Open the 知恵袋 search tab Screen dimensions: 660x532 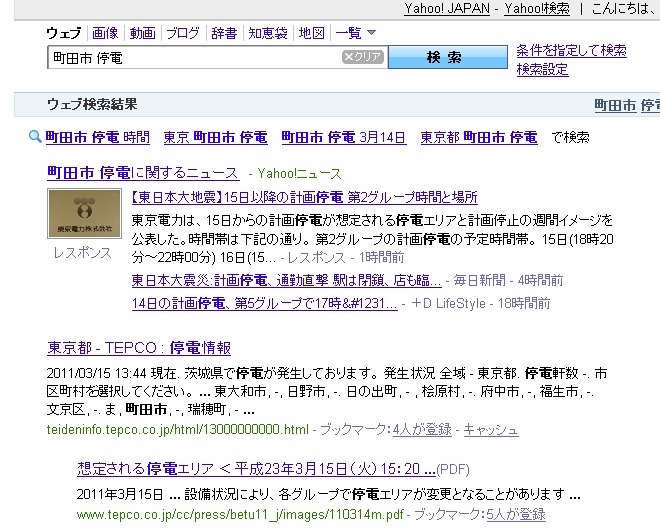[268, 33]
